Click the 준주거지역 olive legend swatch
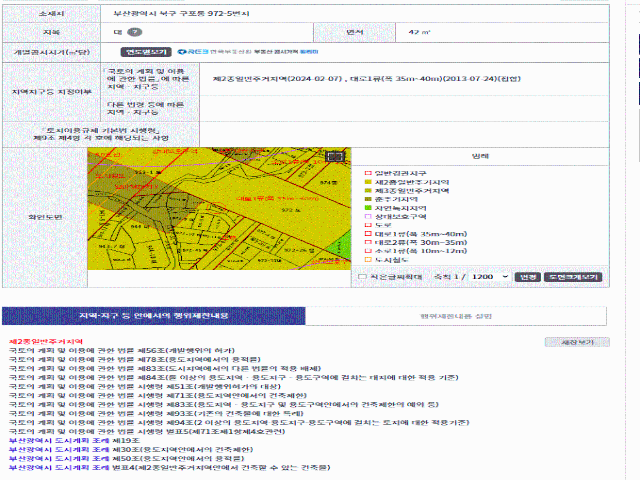 (368, 199)
